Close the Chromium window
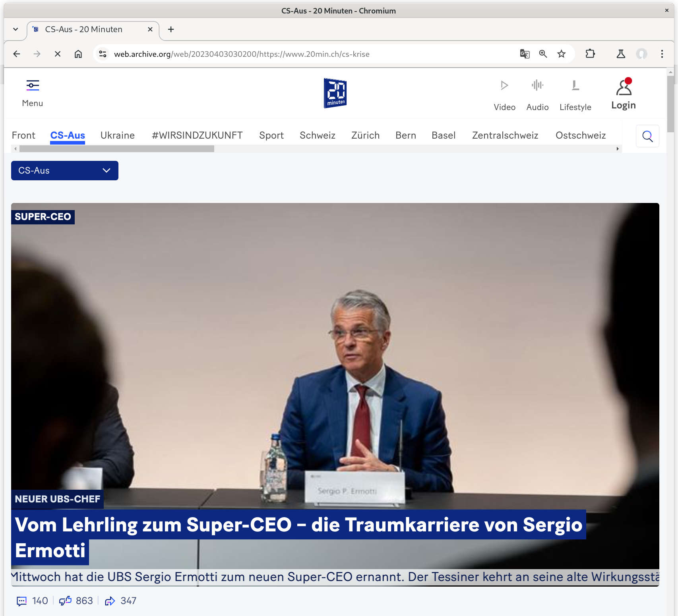 pyautogui.click(x=667, y=11)
